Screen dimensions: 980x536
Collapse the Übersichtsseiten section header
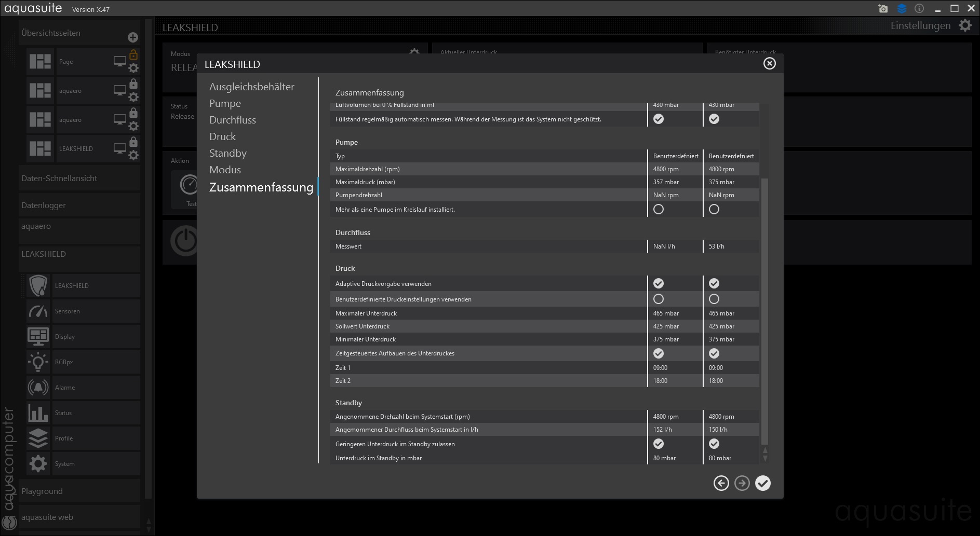pos(51,33)
